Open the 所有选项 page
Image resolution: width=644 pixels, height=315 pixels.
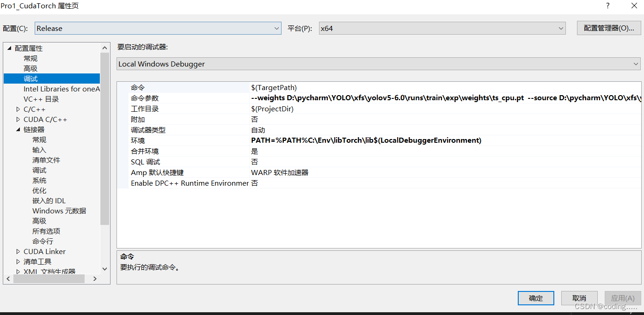(x=47, y=231)
